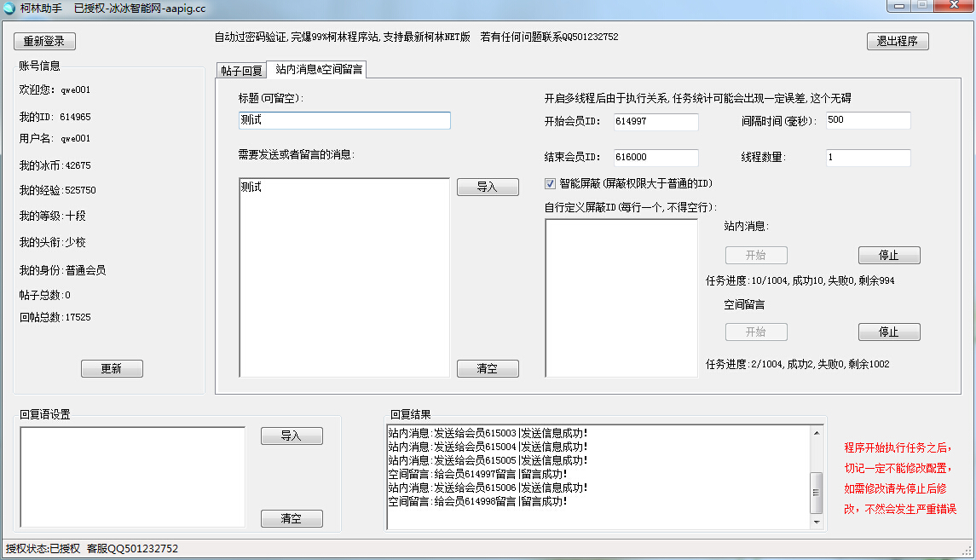Screen dimensions: 976x560
Task: Click the 柯林助手 app icon in title bar
Action: [x=10, y=8]
